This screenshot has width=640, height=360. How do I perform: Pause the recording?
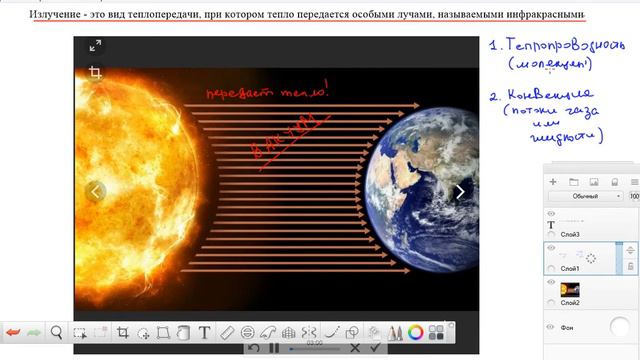click(274, 348)
